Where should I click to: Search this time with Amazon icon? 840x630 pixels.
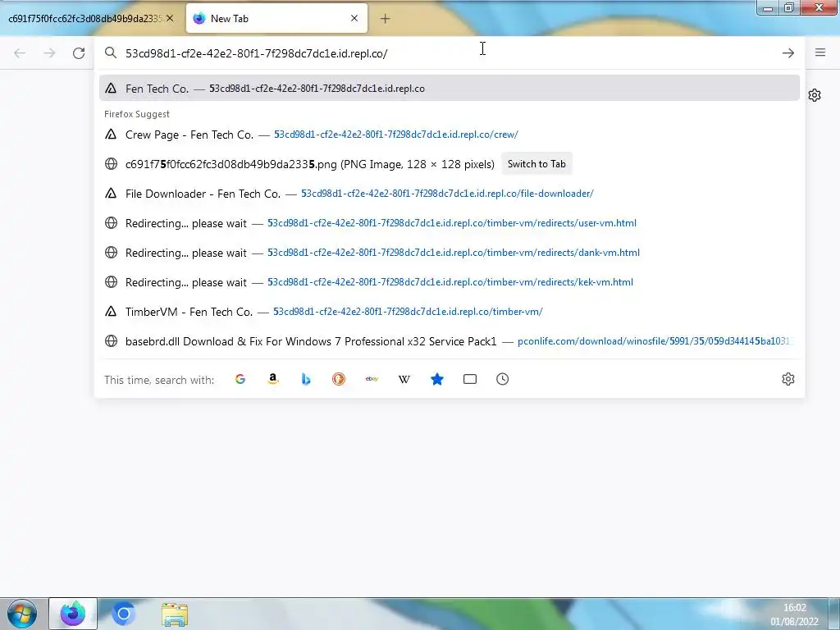[273, 379]
